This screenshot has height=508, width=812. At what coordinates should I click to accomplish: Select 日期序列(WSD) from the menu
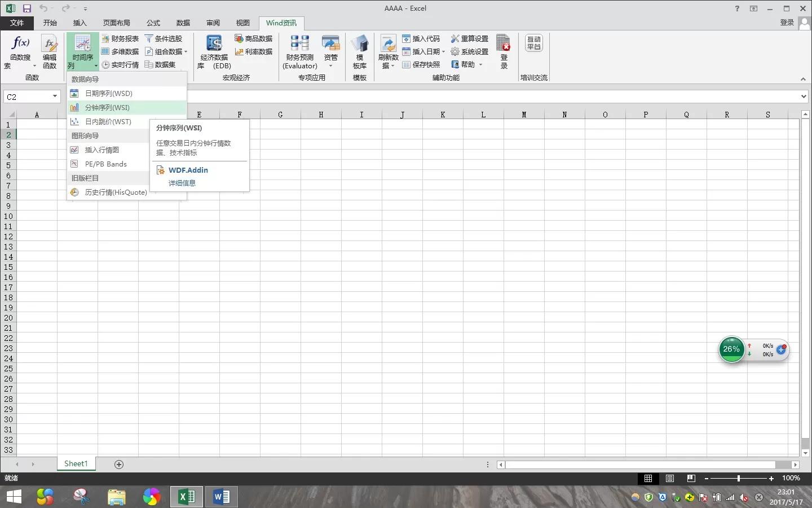click(x=127, y=93)
